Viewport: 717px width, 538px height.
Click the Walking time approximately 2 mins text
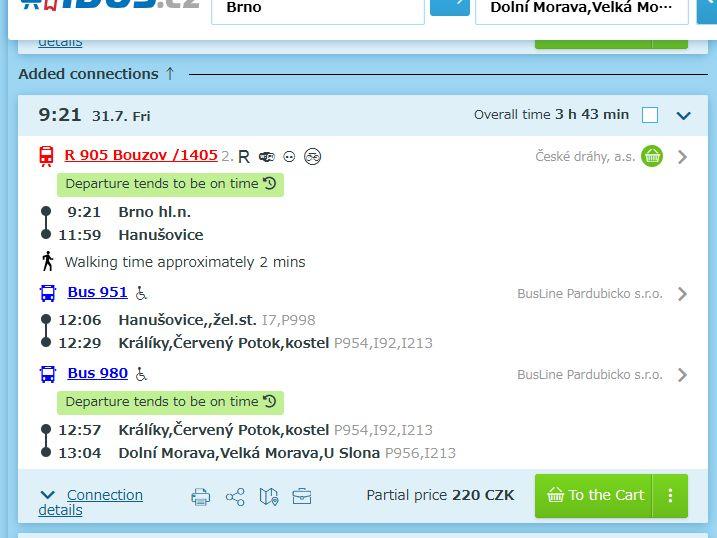pos(185,262)
